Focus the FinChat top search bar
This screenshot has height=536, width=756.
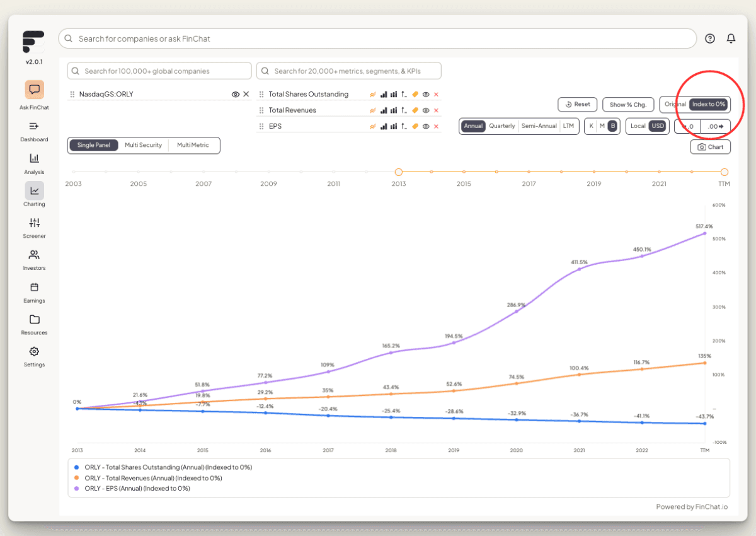pos(377,38)
